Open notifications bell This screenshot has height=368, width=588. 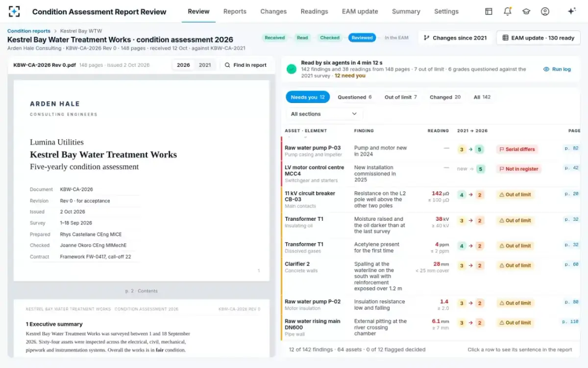pos(508,11)
